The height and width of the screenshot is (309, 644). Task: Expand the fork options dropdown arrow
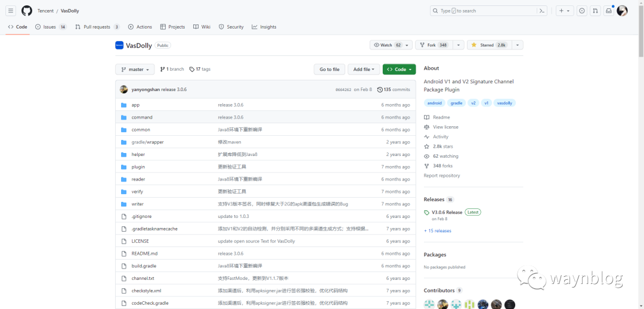[459, 45]
